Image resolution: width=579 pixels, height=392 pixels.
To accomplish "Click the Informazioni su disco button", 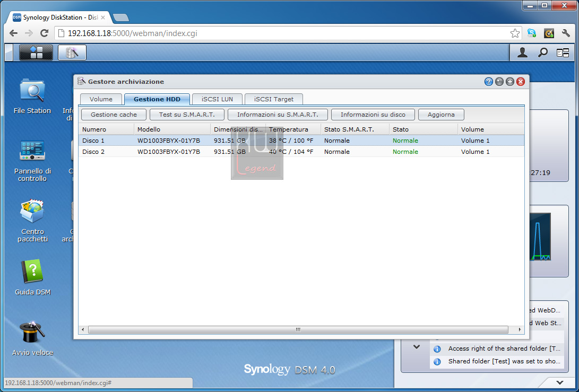I will point(373,115).
